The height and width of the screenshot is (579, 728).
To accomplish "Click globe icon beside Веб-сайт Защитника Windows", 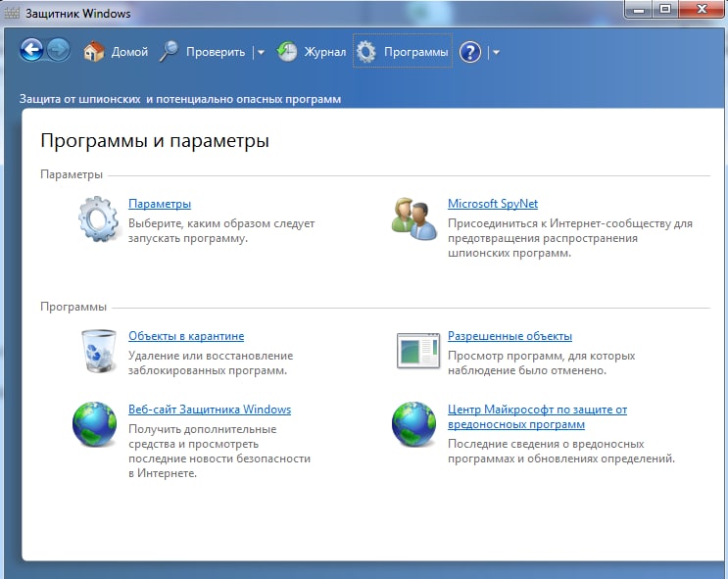I will (95, 424).
